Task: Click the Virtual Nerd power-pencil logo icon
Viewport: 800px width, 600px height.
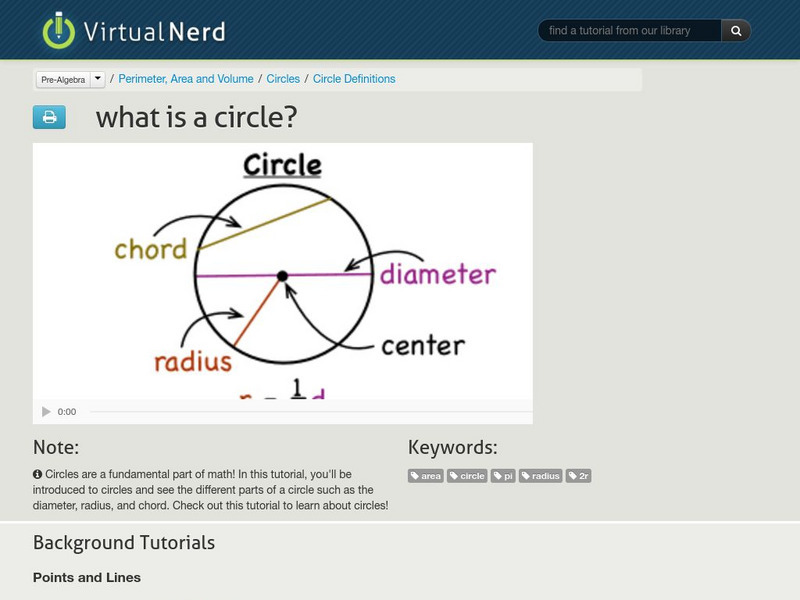Action: 59,30
